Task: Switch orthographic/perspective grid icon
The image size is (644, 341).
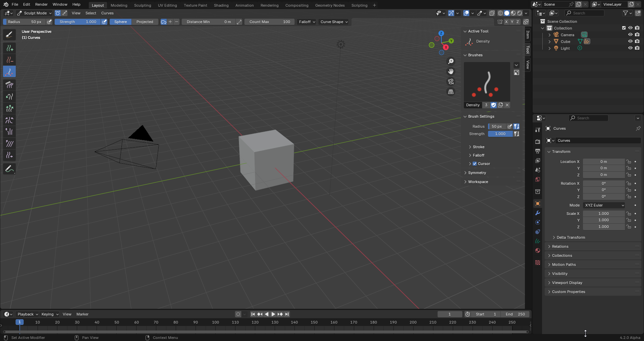Action: [x=451, y=92]
